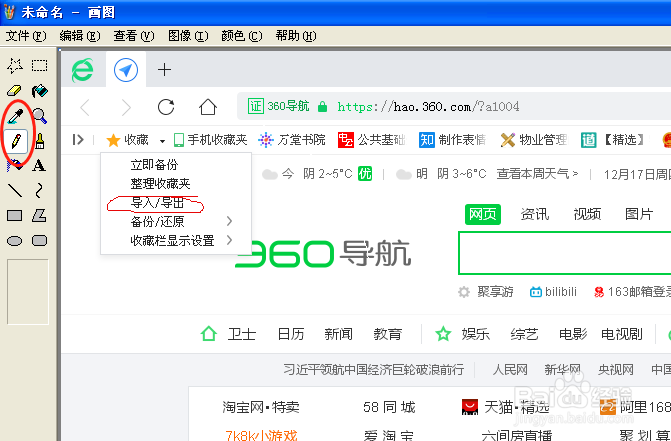The width and height of the screenshot is (671, 441).
Task: Open the 帮助 menu
Action: tap(296, 36)
